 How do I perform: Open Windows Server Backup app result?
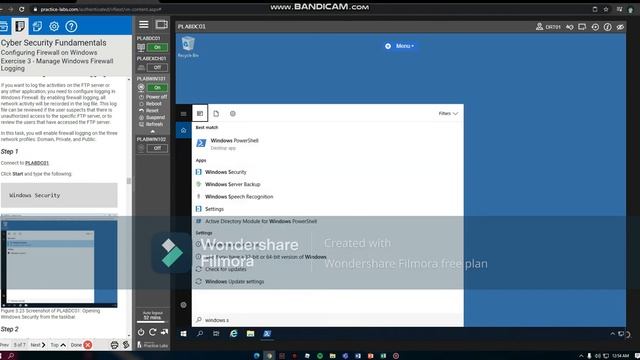[x=328, y=184]
